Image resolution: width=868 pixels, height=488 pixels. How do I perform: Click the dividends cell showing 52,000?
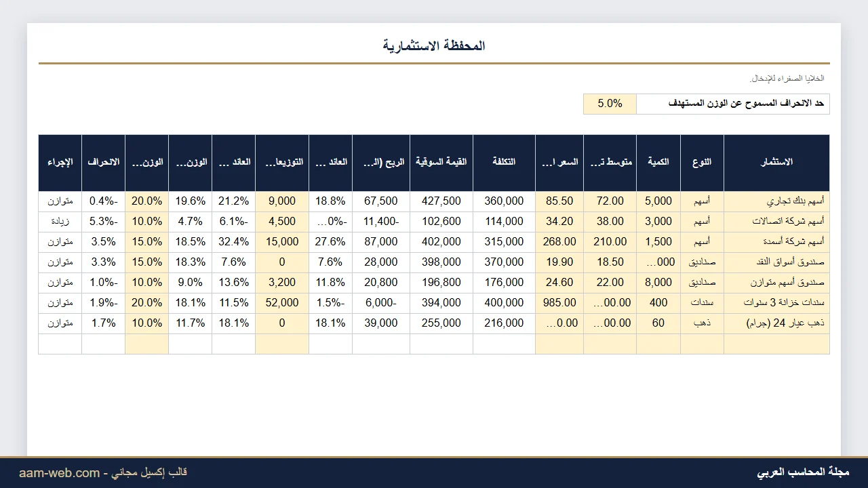282,303
